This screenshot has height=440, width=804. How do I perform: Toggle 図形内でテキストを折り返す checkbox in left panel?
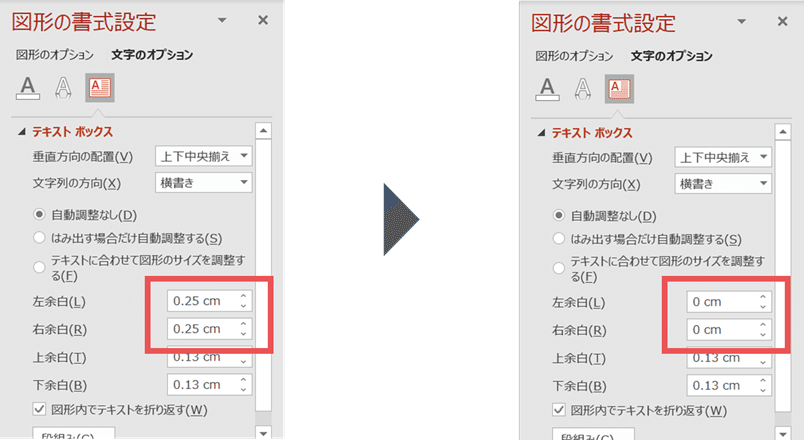[x=39, y=409]
